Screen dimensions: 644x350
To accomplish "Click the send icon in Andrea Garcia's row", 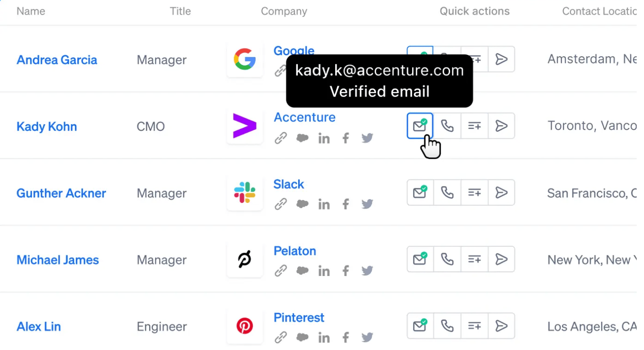I will (501, 59).
